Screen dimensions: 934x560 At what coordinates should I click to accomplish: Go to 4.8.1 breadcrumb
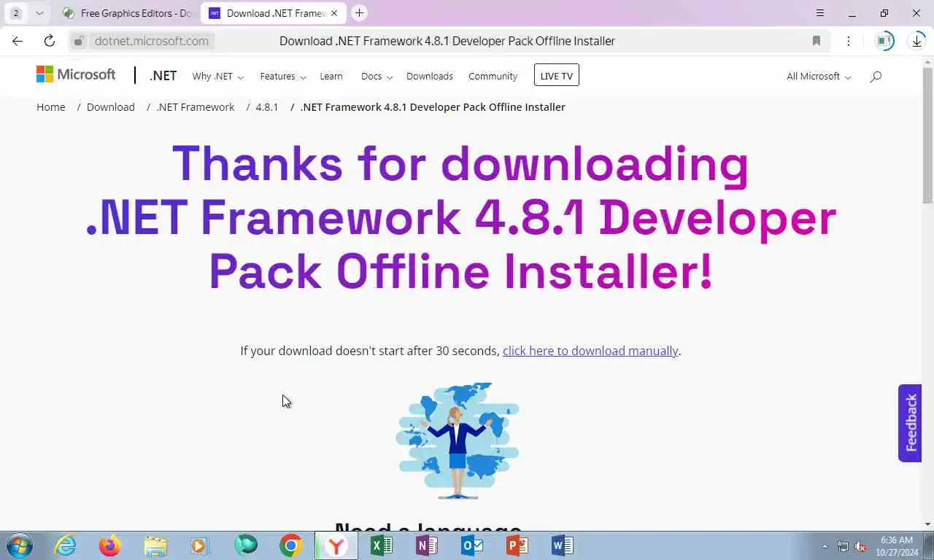click(267, 106)
